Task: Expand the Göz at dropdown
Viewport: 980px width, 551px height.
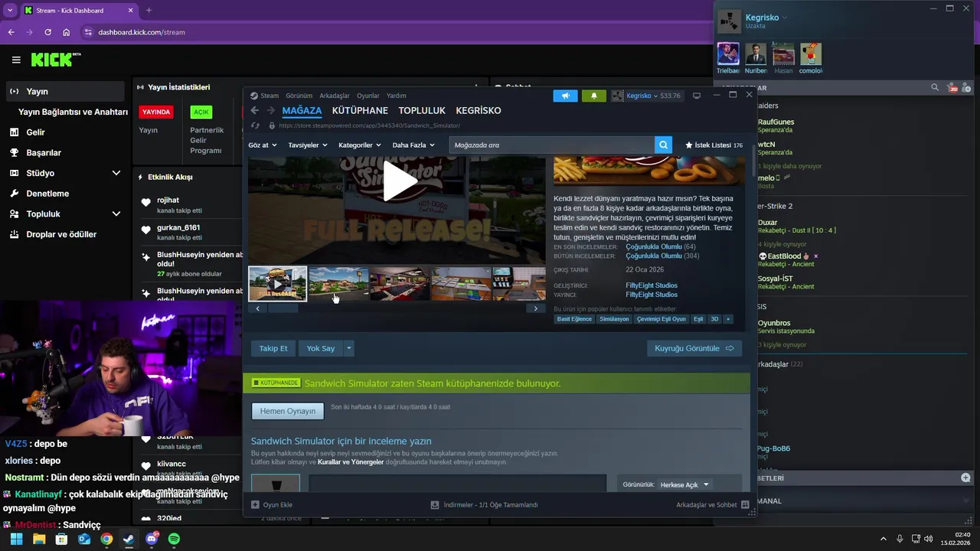Action: [263, 145]
